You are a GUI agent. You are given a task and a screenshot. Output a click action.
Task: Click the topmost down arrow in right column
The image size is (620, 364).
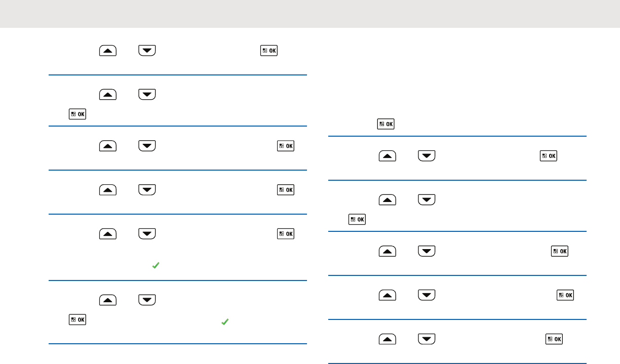(427, 156)
